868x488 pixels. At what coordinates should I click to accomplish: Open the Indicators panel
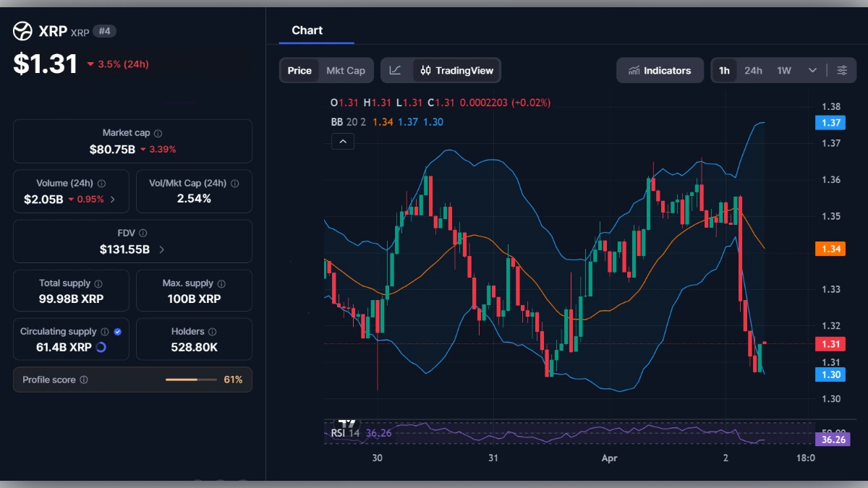[659, 70]
